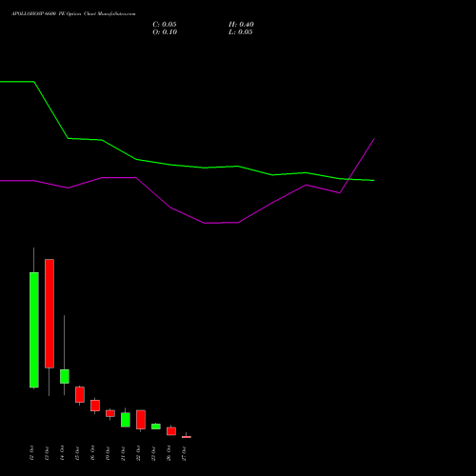Screen dimensions: 476x476
Task: Click the high value "H: 0.40"
Action: pos(241,25)
